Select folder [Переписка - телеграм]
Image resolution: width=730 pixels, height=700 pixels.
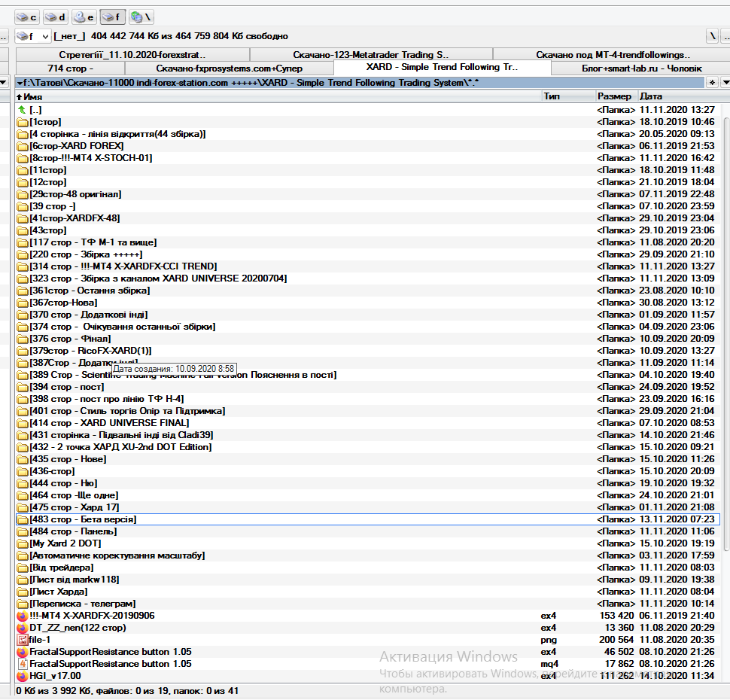(x=368, y=604)
